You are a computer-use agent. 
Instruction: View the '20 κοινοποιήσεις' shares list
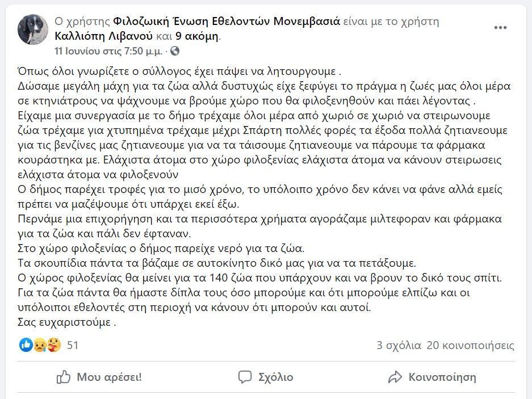pos(470,346)
